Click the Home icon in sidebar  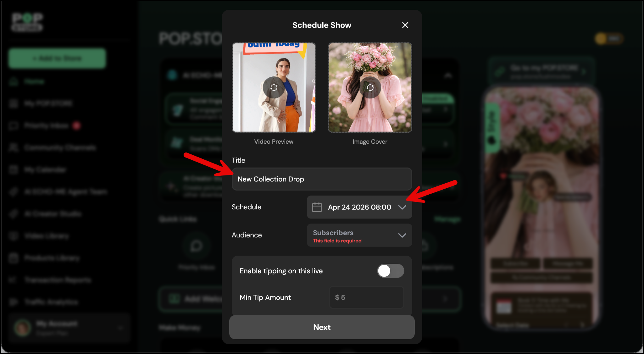pos(13,81)
